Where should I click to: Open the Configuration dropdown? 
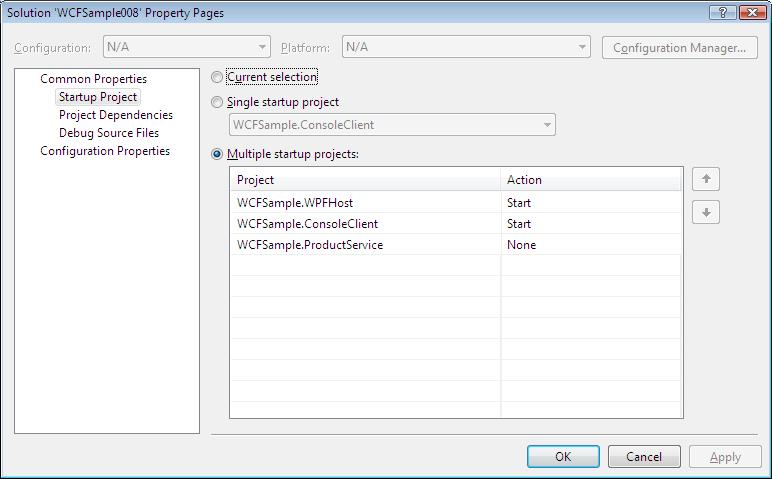(187, 47)
